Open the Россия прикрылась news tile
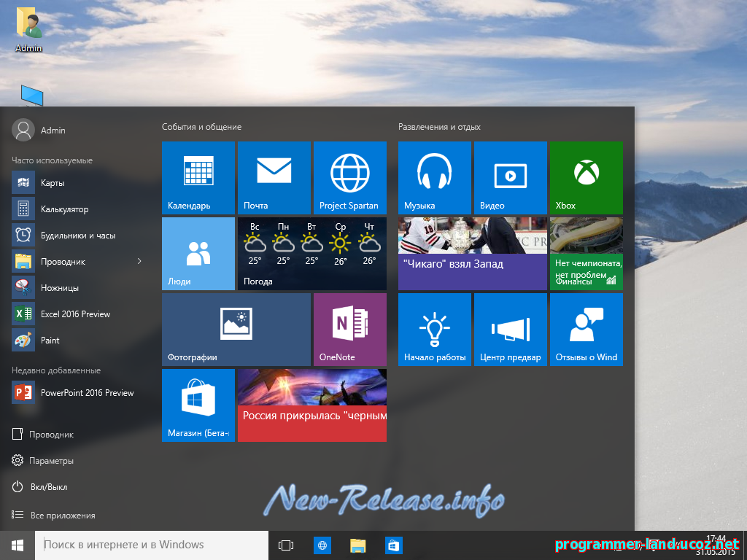The image size is (747, 560). [312, 405]
